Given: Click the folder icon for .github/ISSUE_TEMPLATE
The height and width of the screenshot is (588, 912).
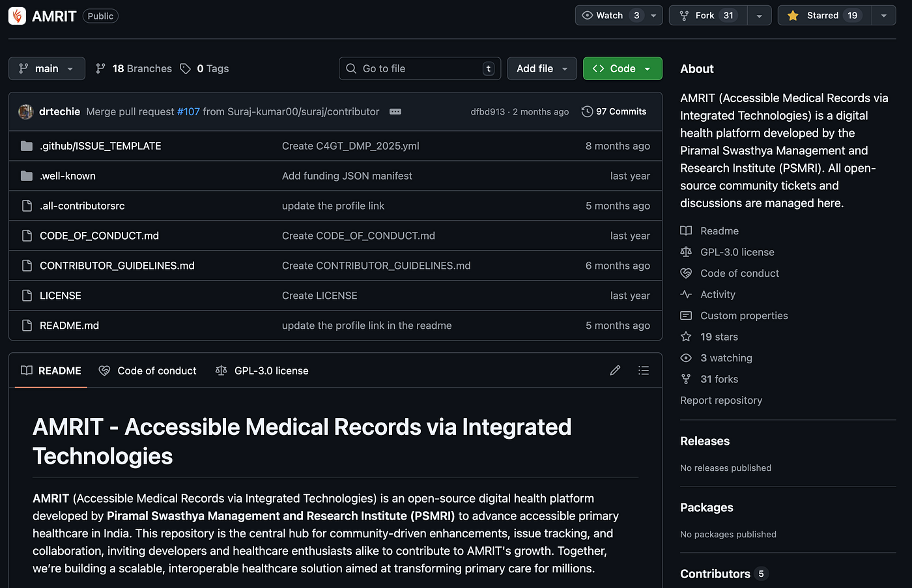Looking at the screenshot, I should [27, 146].
